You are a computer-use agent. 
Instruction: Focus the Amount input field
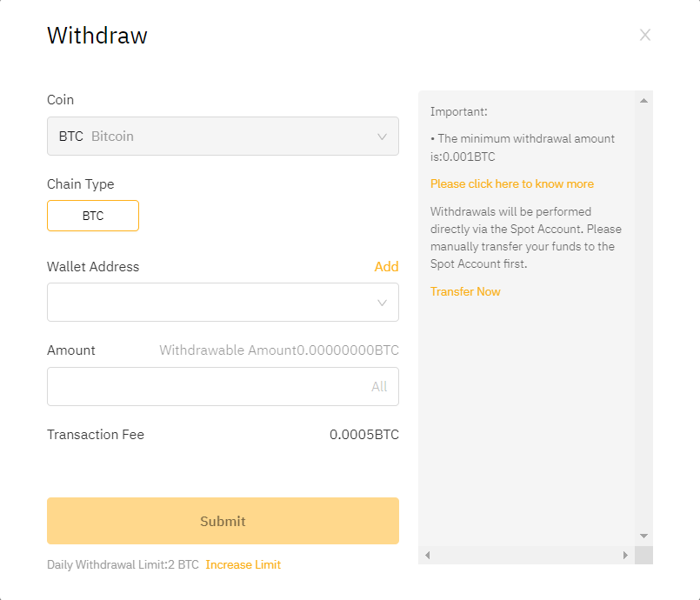223,387
